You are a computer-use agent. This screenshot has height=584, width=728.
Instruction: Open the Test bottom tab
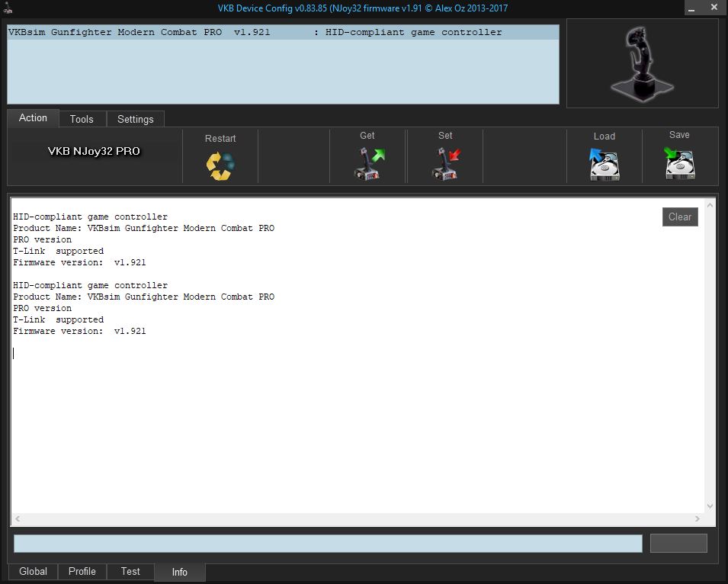coord(130,571)
